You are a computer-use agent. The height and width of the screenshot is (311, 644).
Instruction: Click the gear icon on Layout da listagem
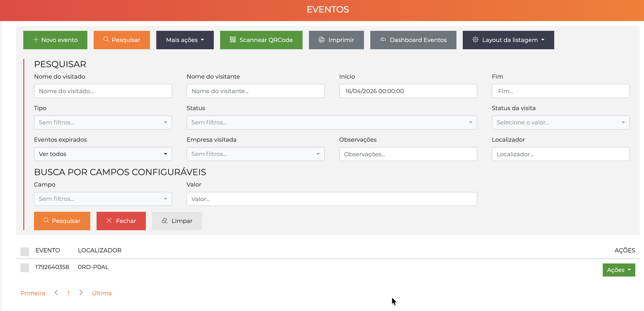(475, 40)
